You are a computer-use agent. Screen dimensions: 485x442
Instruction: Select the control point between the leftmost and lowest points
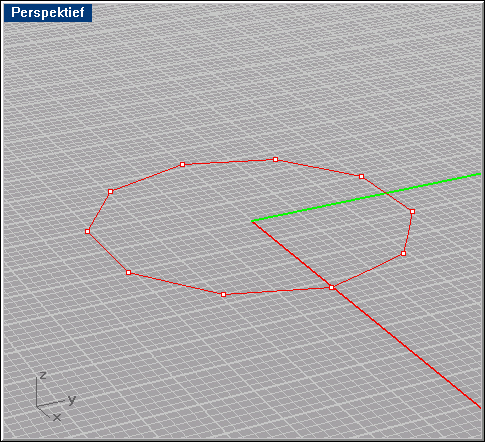[x=128, y=273]
